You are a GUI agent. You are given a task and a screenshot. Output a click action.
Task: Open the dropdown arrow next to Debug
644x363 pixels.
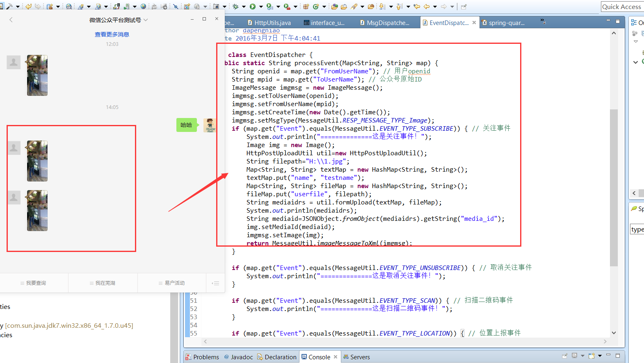(244, 7)
